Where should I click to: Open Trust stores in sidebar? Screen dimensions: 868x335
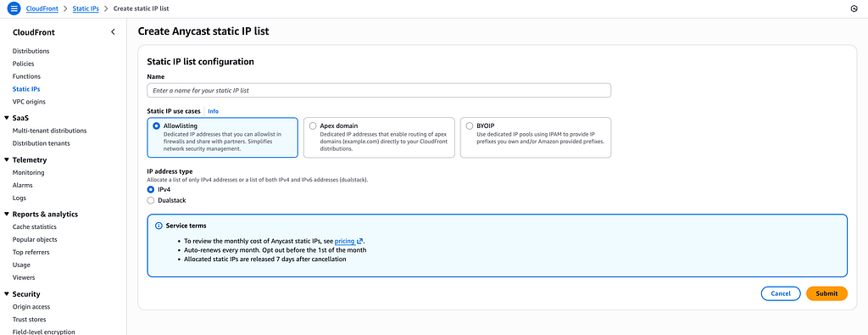point(30,320)
